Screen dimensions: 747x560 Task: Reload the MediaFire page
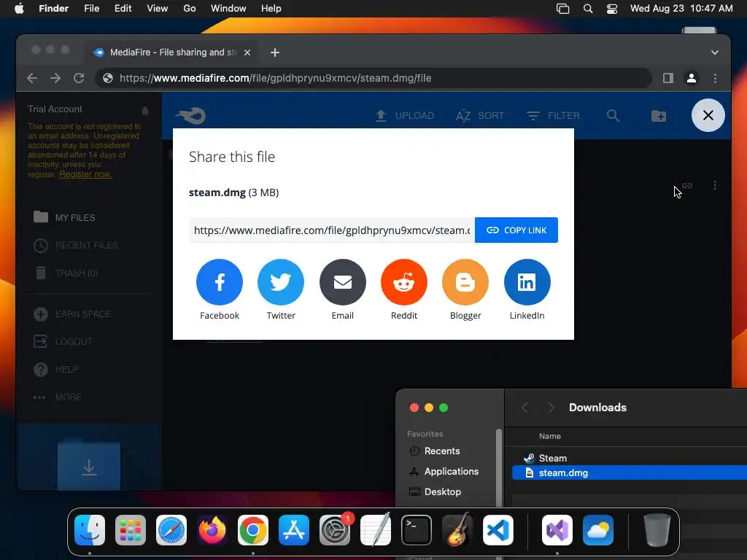coord(79,78)
